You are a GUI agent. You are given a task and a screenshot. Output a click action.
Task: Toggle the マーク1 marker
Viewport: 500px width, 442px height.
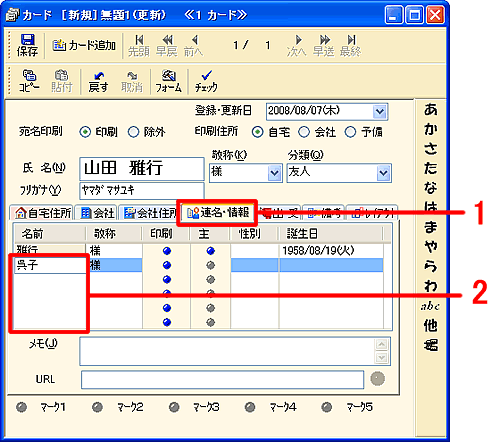[22, 407]
